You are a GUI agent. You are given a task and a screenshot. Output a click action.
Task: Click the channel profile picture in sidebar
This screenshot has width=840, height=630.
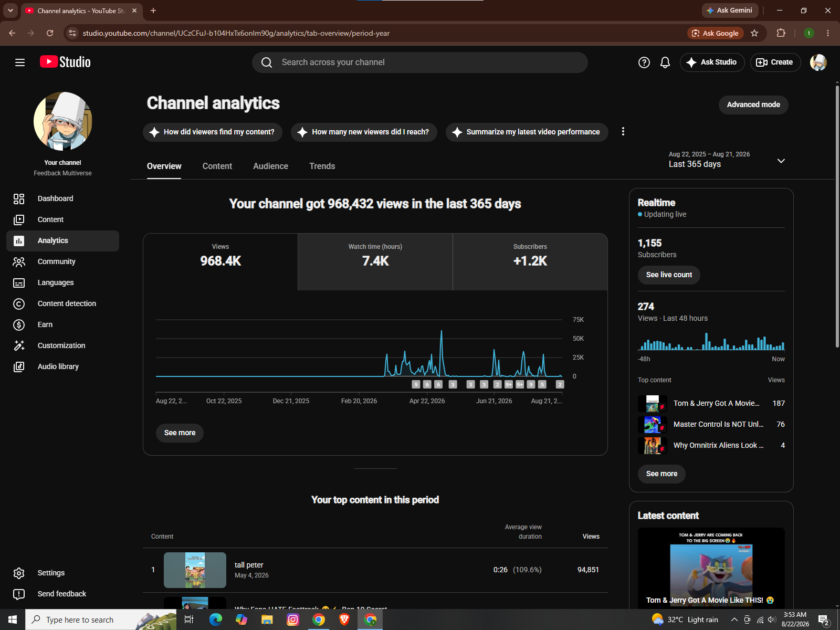63,121
